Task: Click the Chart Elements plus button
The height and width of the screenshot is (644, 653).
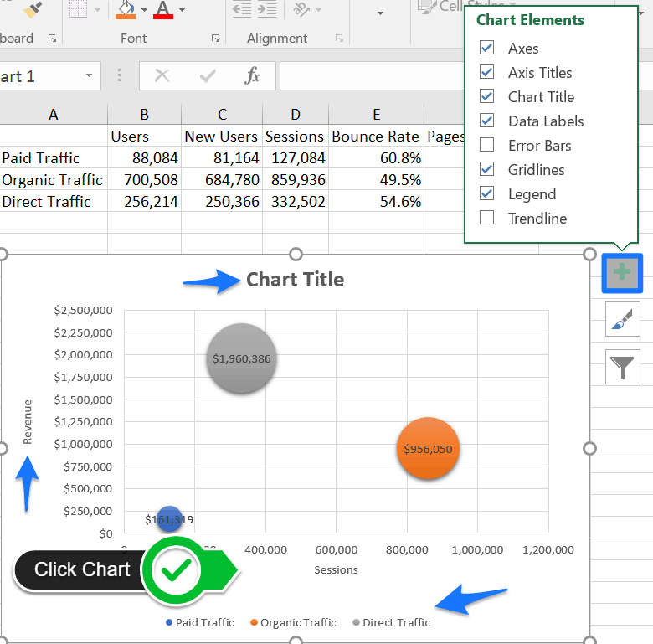Action: (622, 273)
